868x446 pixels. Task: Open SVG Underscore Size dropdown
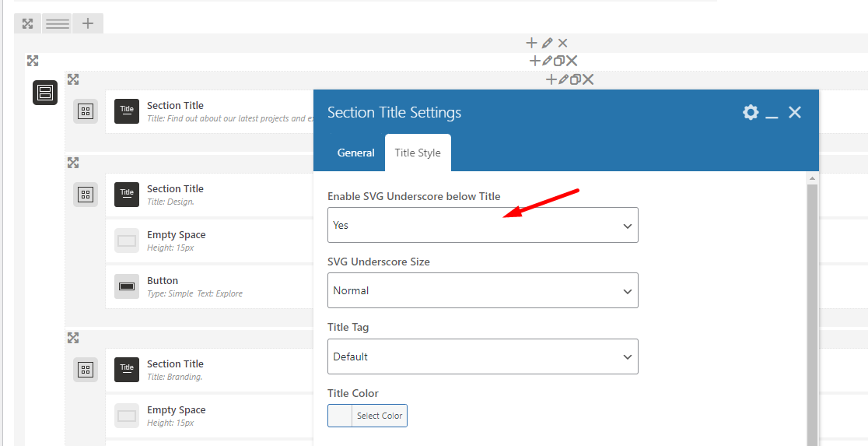tap(483, 290)
